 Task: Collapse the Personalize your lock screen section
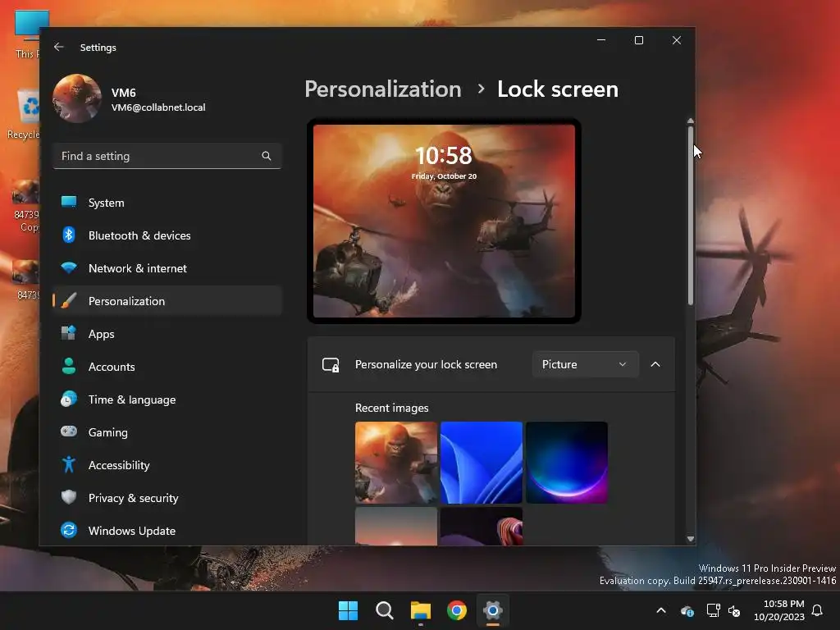click(655, 364)
